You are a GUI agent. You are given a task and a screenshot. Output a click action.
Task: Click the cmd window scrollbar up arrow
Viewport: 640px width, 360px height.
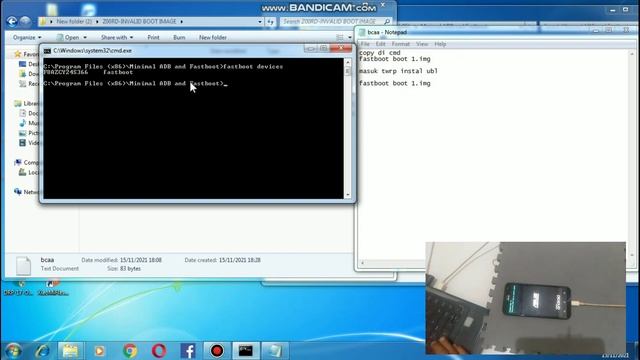point(348,62)
